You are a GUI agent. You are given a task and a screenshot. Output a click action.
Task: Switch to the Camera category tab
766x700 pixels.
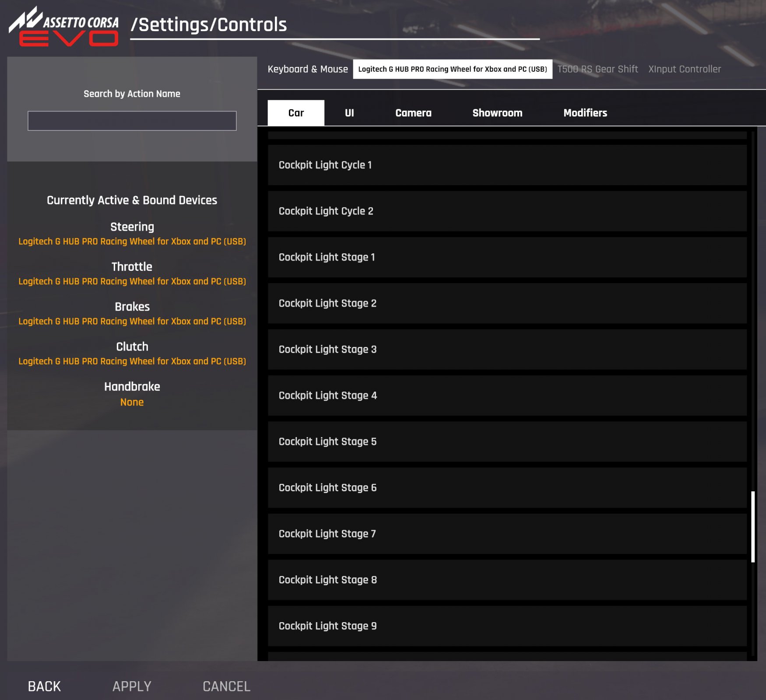[413, 113]
